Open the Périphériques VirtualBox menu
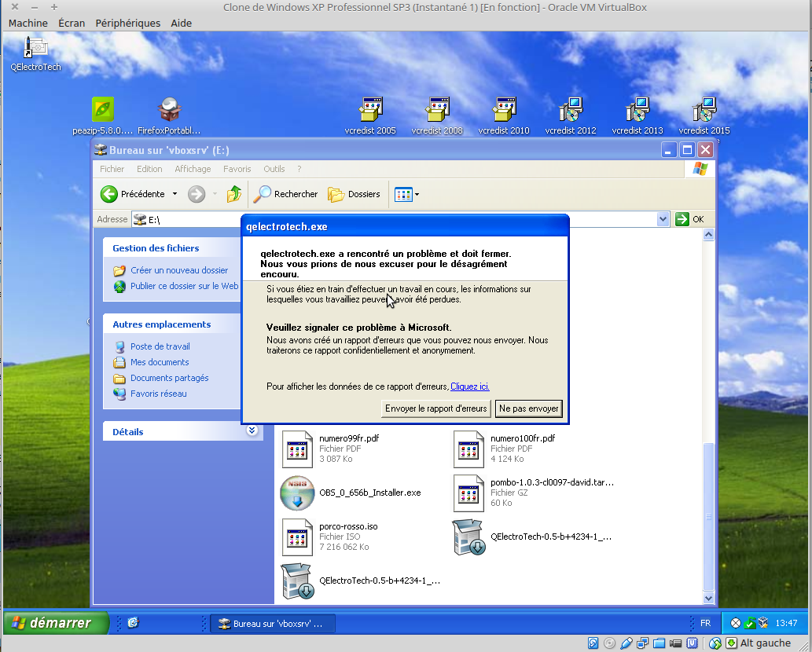Viewport: 812px width, 652px height. (127, 24)
